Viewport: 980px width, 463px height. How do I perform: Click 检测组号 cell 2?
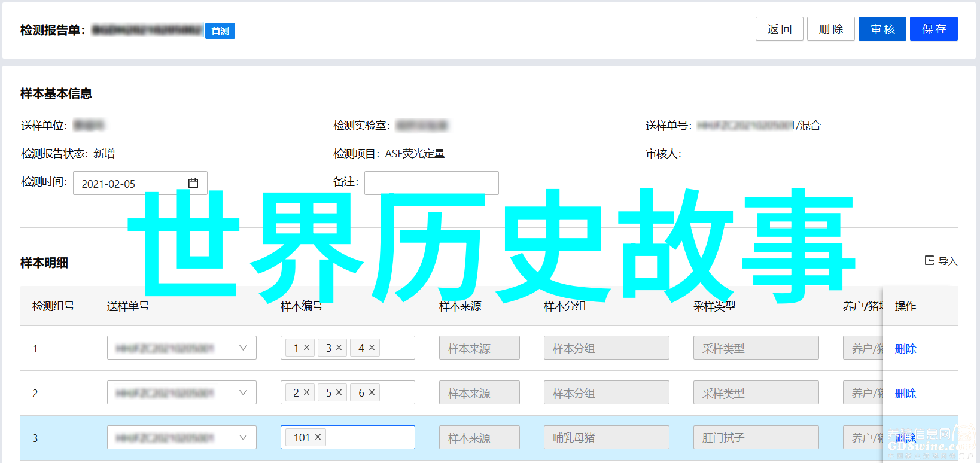35,393
